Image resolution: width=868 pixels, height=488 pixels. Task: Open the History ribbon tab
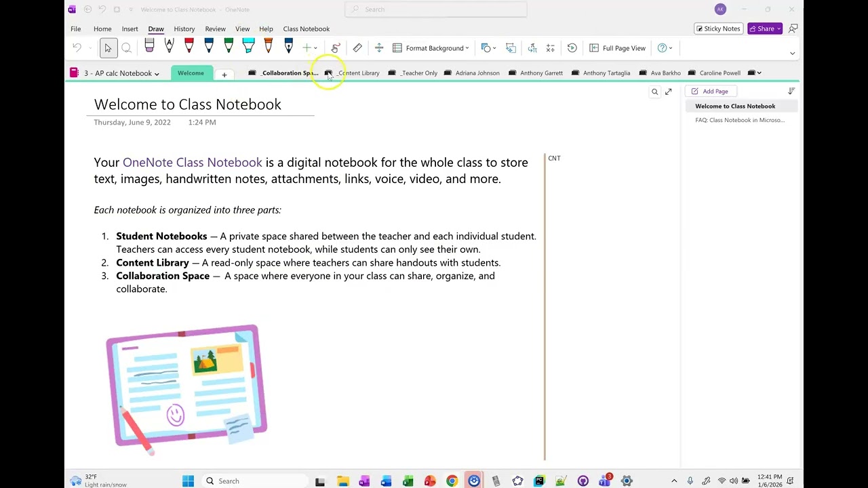(184, 29)
